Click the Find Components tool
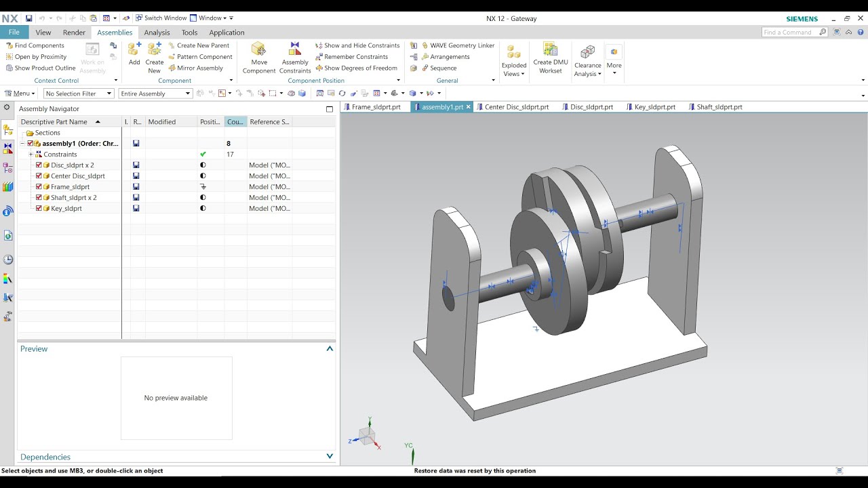Image resolution: width=868 pixels, height=488 pixels. (35, 45)
